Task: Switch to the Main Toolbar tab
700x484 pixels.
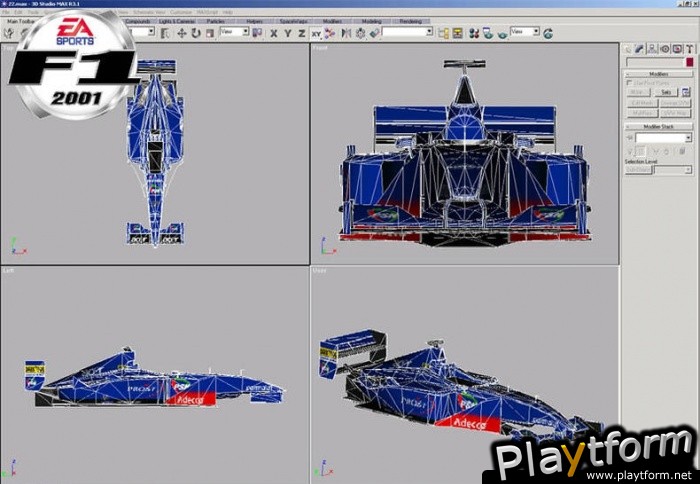Action: click(21, 21)
